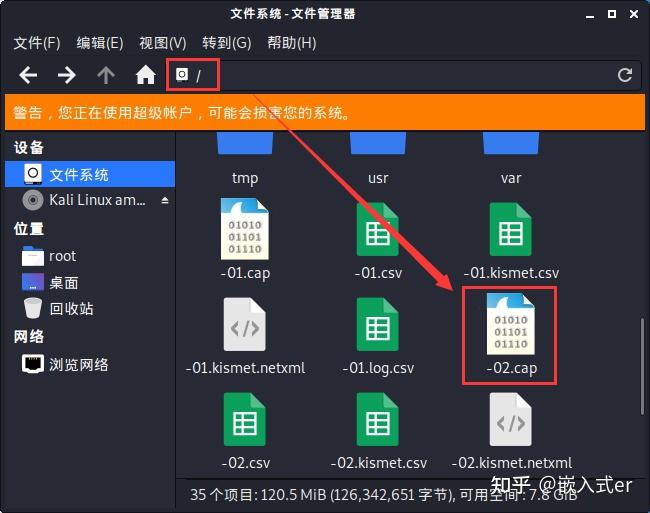This screenshot has height=513, width=650.
Task: Open the 文件(F) menu
Action: pyautogui.click(x=37, y=43)
